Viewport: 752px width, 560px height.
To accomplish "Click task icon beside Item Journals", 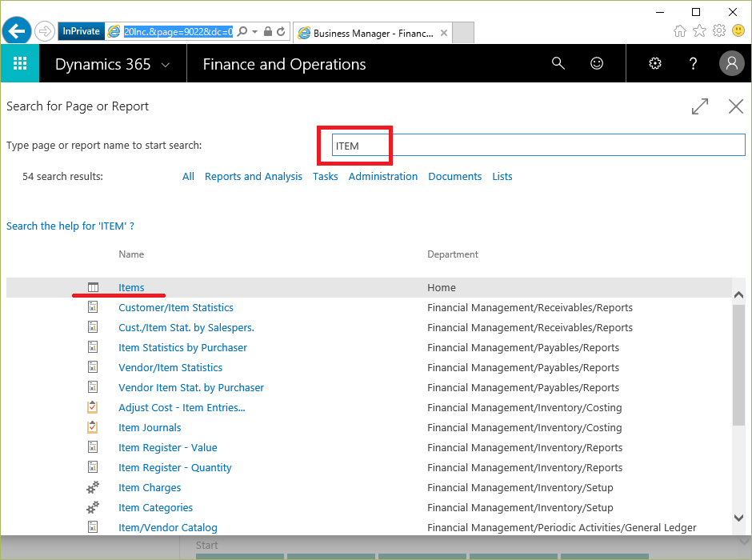I will click(93, 426).
